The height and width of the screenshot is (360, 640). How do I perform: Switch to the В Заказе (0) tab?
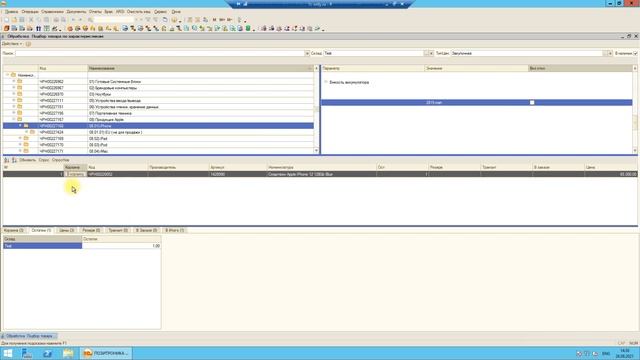click(x=147, y=231)
